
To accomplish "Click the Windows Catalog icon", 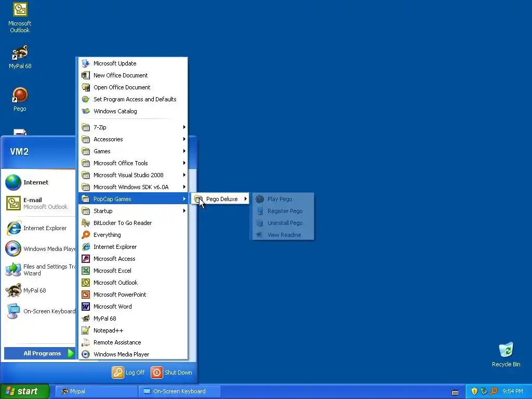I will (x=86, y=111).
